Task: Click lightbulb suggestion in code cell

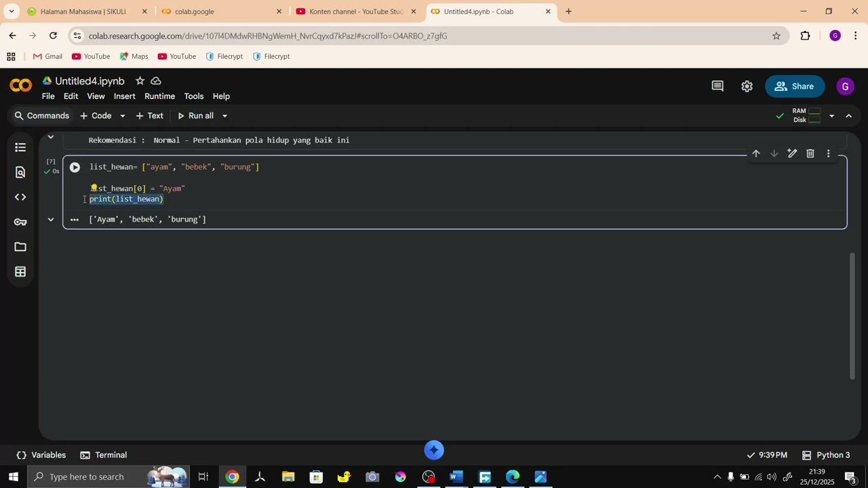Action: click(94, 188)
